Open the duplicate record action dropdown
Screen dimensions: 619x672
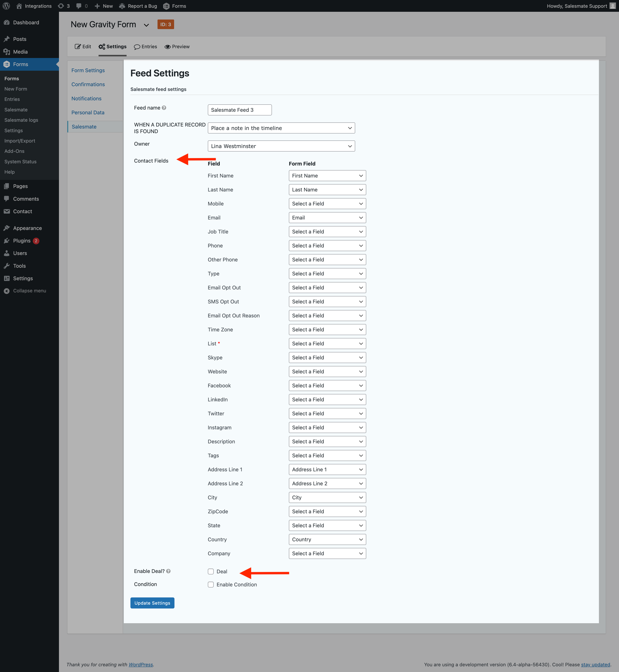point(281,128)
